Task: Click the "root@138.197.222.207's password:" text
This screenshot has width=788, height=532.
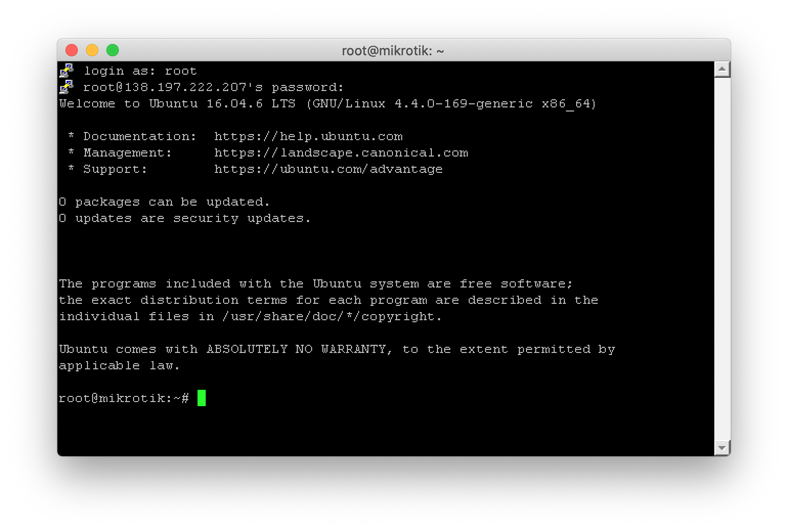Action: (x=213, y=87)
